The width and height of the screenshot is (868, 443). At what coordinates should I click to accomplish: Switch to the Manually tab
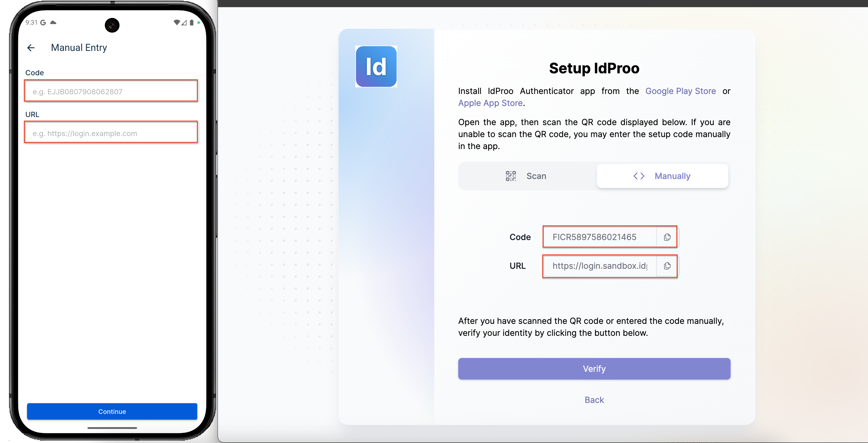[662, 176]
